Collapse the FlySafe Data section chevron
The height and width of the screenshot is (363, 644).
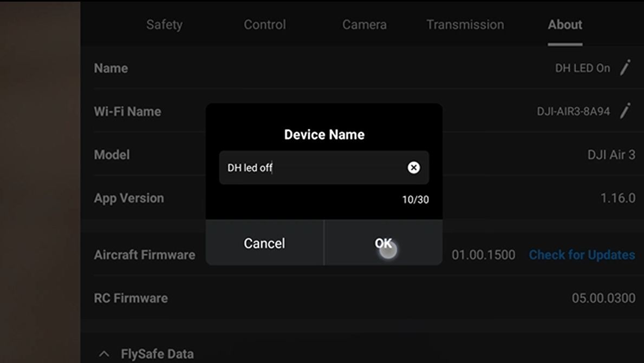click(105, 354)
